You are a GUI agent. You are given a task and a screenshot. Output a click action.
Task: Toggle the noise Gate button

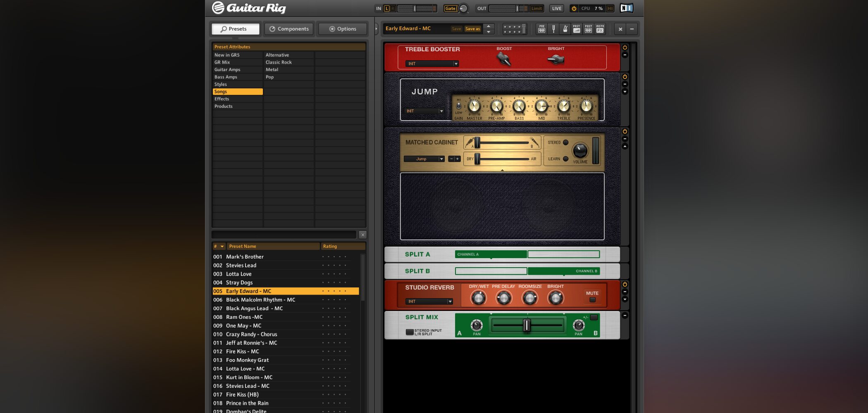[x=450, y=8]
